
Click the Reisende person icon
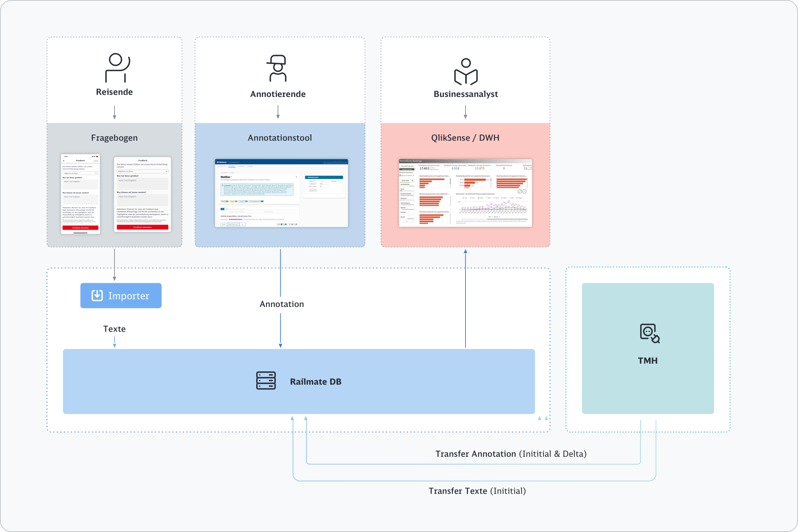coord(117,68)
